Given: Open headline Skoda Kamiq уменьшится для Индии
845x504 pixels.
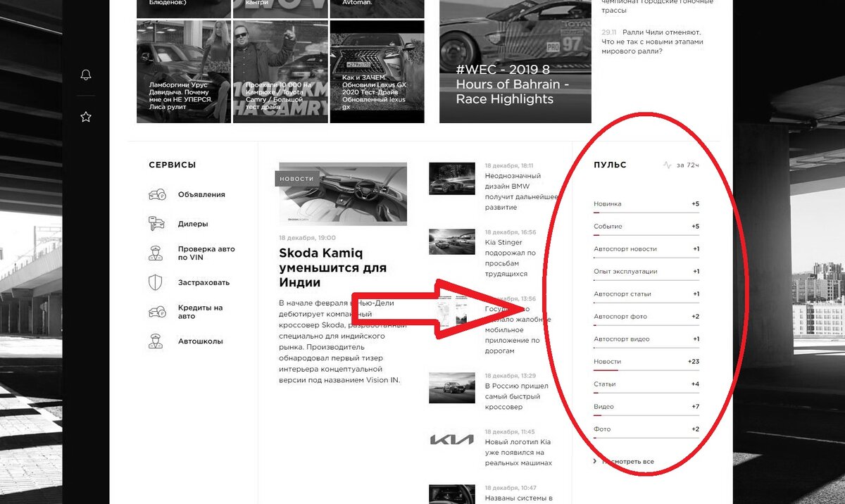Looking at the screenshot, I should coord(332,267).
